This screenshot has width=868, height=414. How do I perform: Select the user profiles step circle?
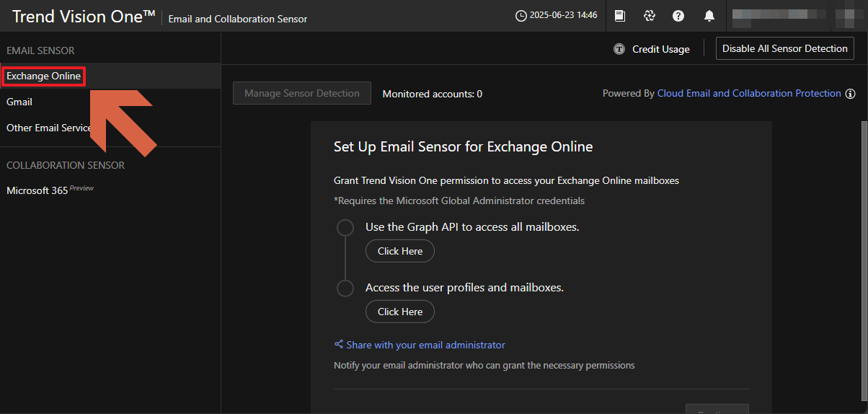pyautogui.click(x=345, y=289)
